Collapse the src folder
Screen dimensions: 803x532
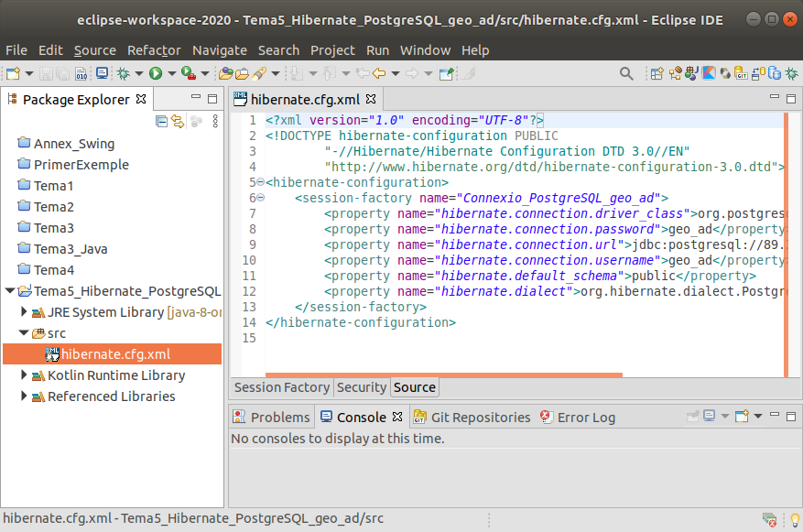click(x=24, y=332)
